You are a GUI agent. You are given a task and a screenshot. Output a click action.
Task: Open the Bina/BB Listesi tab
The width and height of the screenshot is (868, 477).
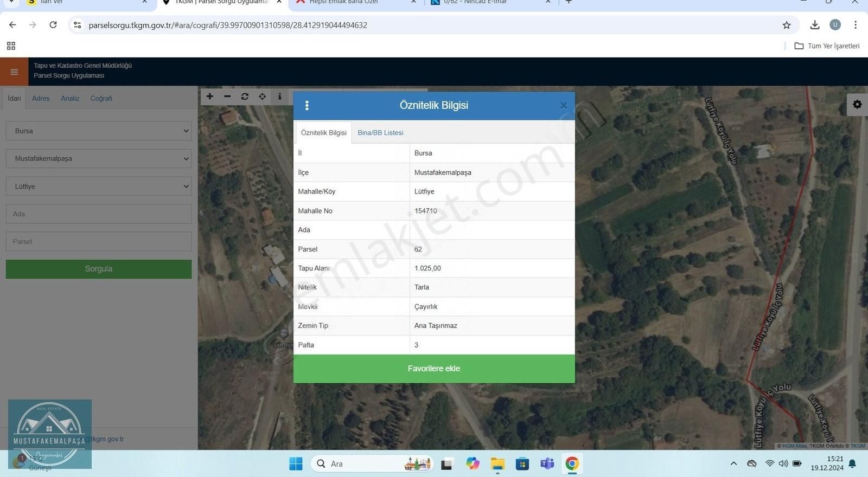(x=380, y=133)
